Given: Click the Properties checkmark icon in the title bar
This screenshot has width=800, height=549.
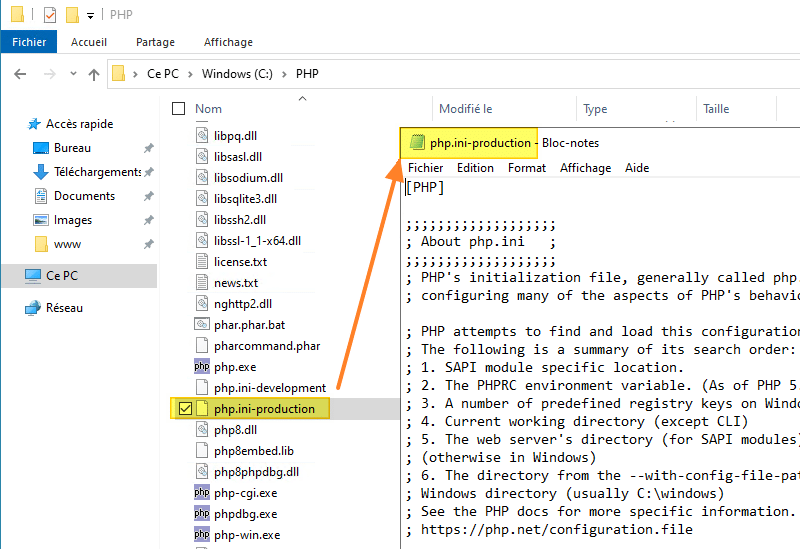Looking at the screenshot, I should (50, 15).
